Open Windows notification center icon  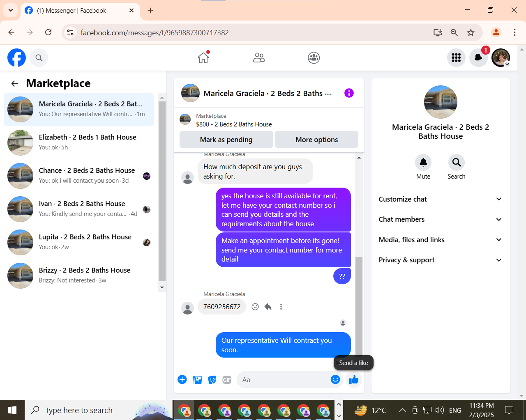[509, 410]
